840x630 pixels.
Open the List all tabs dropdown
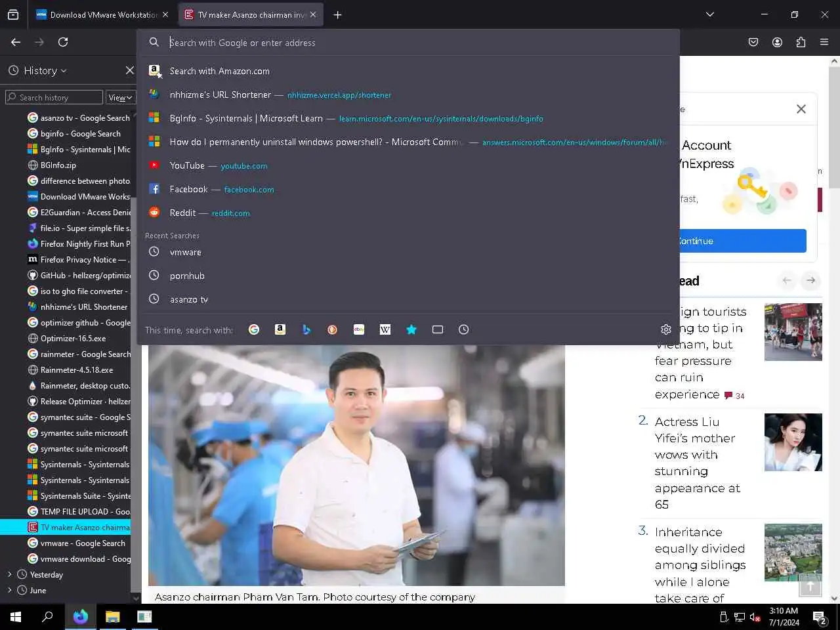coord(709,14)
